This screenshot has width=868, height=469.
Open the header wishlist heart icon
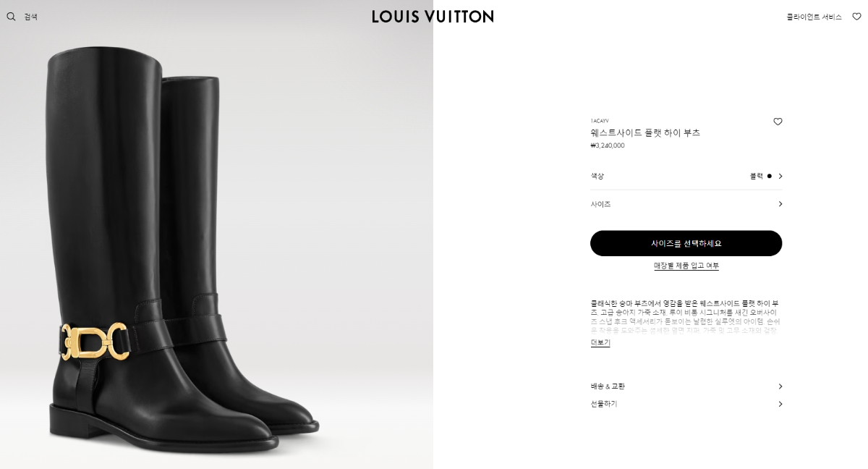pyautogui.click(x=856, y=17)
